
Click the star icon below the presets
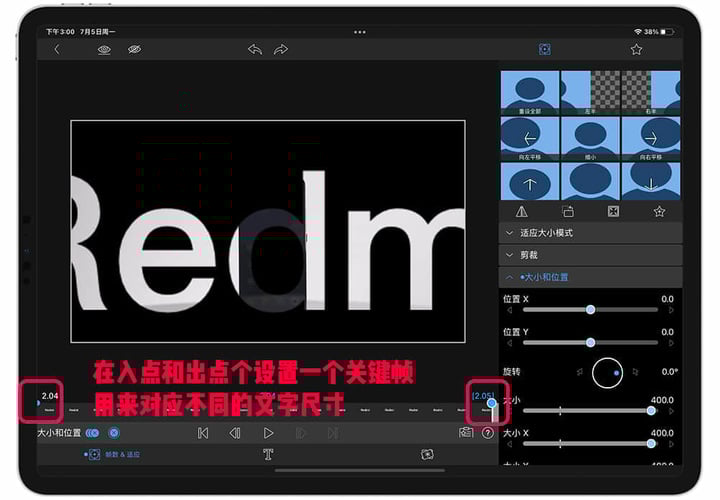659,212
